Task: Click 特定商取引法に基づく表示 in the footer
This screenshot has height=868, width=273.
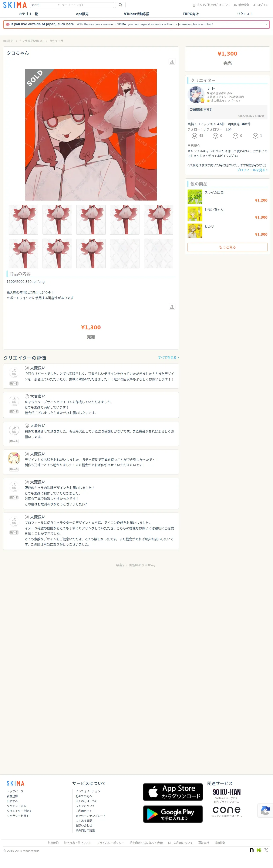Action: pyautogui.click(x=146, y=843)
